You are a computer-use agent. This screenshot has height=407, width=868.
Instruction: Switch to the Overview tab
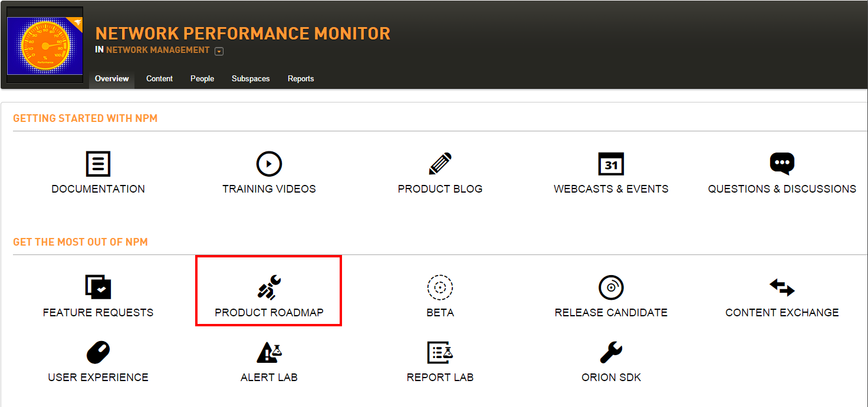[111, 78]
